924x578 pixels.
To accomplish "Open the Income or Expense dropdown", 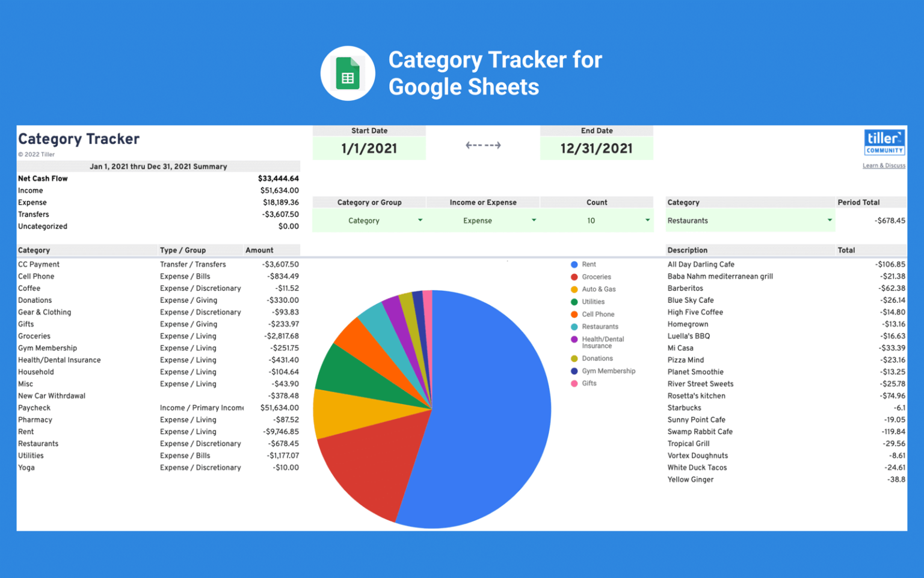I will coord(533,220).
